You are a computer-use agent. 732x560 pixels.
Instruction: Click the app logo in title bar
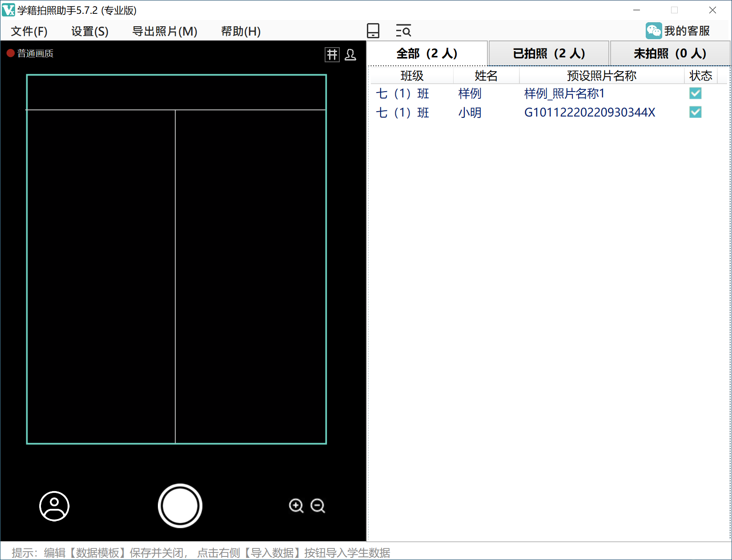tap(8, 10)
